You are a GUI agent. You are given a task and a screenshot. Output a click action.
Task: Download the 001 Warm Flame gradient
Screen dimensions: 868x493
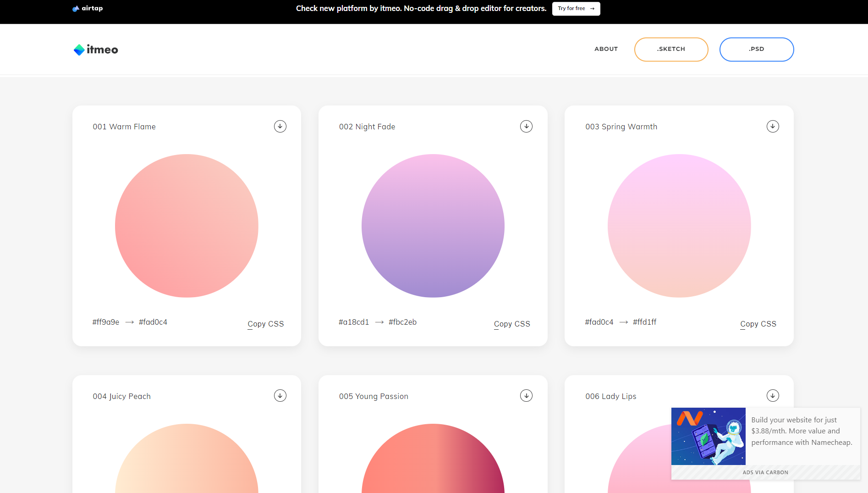coord(280,126)
